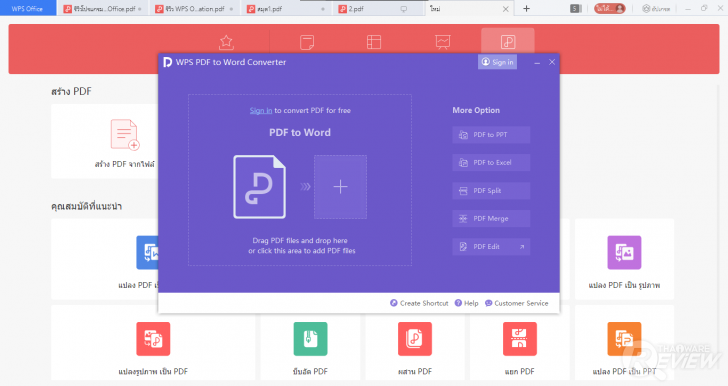Open the PDF to Excel option
Image resolution: width=728 pixels, height=386 pixels.
[491, 163]
